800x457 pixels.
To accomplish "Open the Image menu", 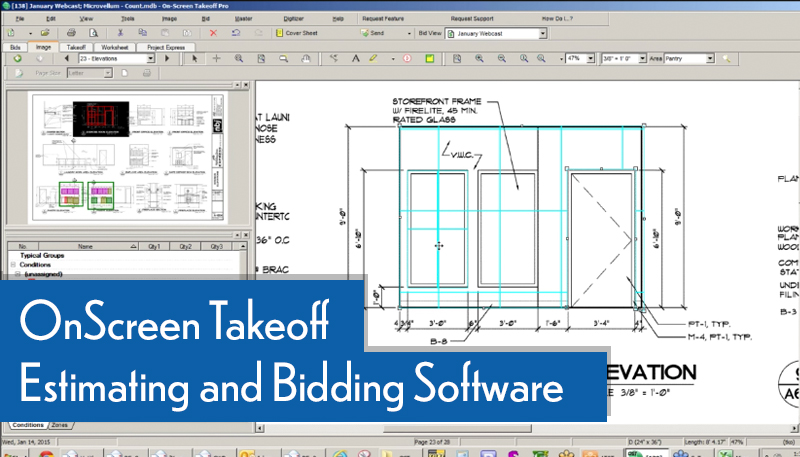I will (169, 19).
